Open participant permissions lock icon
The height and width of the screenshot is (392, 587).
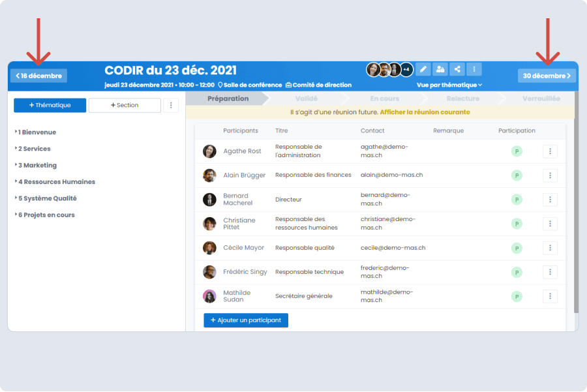[440, 69]
